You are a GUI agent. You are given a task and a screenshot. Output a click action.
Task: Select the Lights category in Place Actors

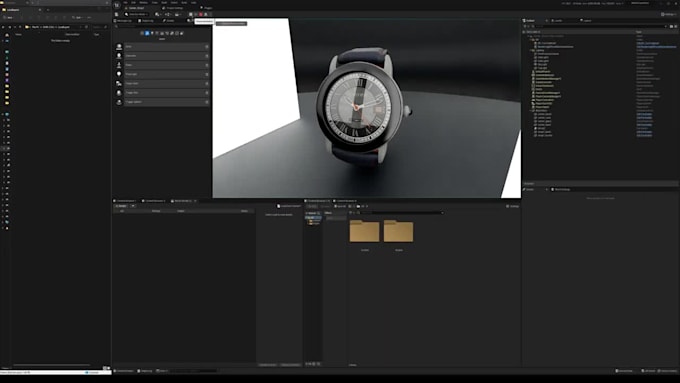point(152,33)
